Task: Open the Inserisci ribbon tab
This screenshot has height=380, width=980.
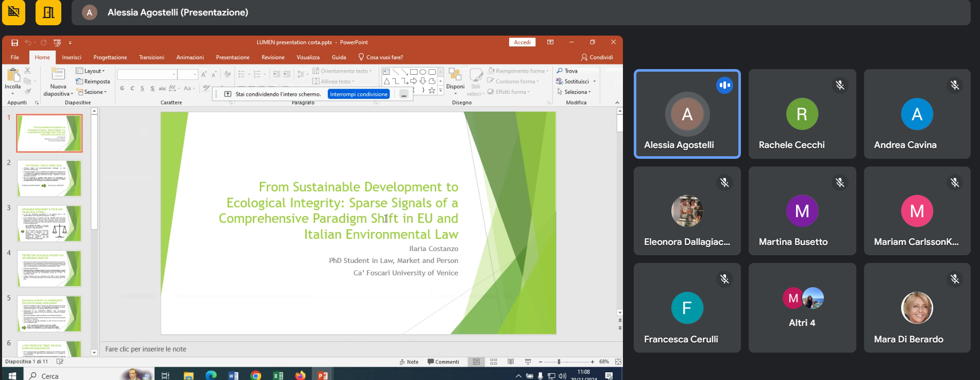Action: tap(72, 57)
